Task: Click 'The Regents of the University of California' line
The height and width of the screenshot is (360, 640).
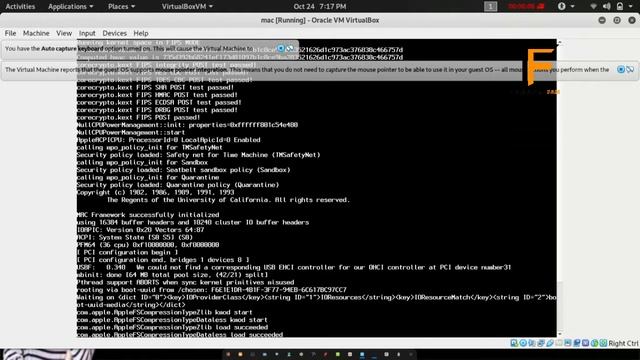Action: tap(228, 200)
